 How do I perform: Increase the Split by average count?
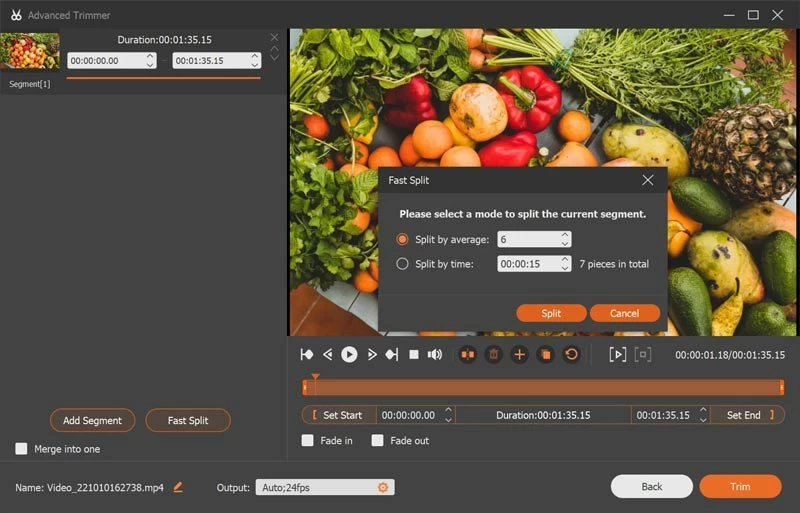click(x=565, y=235)
